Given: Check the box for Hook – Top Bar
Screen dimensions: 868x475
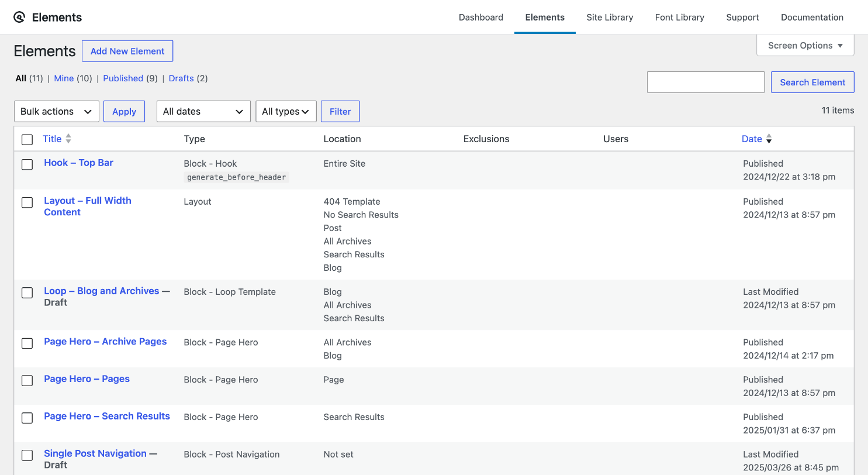Looking at the screenshot, I should [x=27, y=164].
